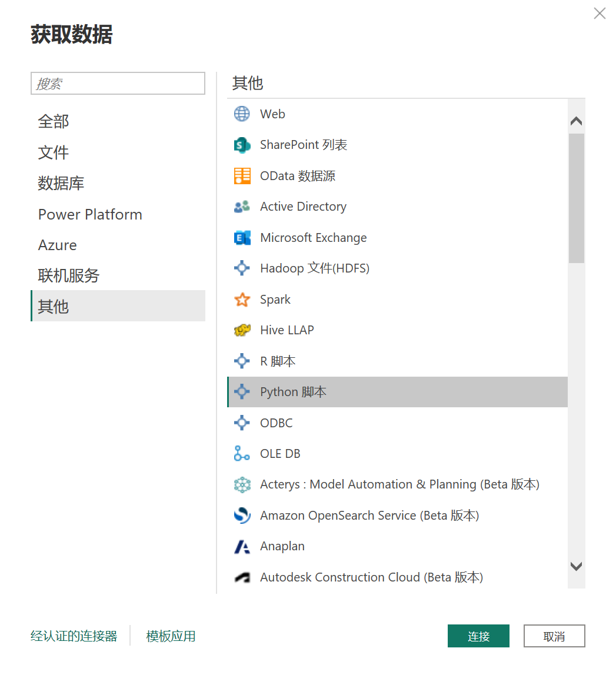Screen dimensions: 616x678
Task: Select the Active Directory connector
Action: (302, 206)
